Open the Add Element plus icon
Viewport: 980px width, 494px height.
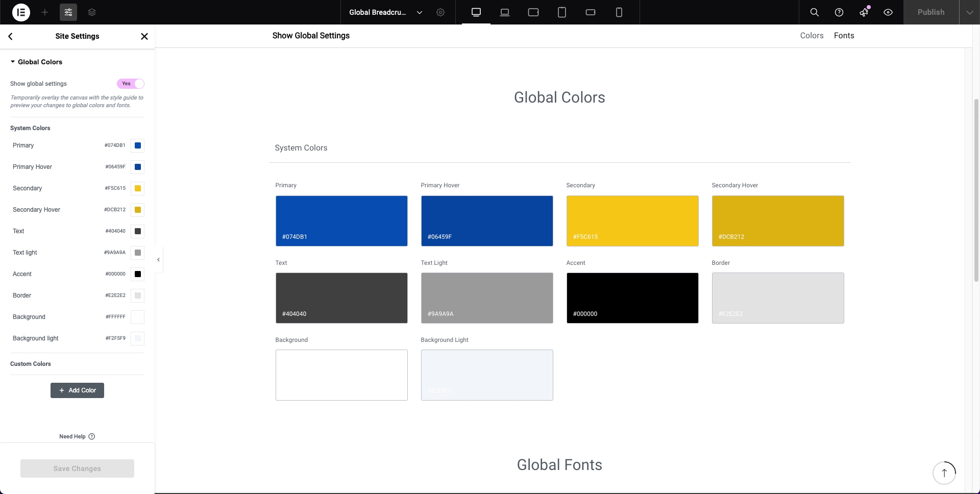click(x=45, y=12)
